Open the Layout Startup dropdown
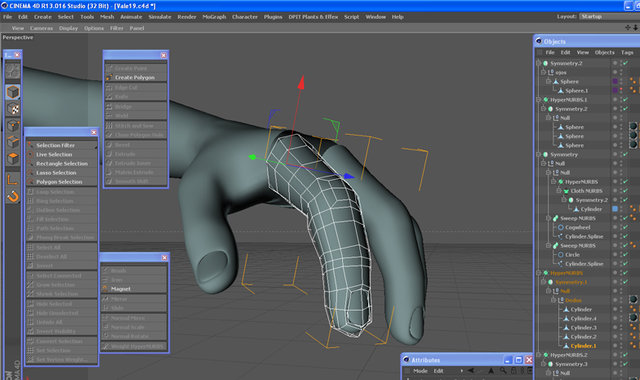 point(609,17)
